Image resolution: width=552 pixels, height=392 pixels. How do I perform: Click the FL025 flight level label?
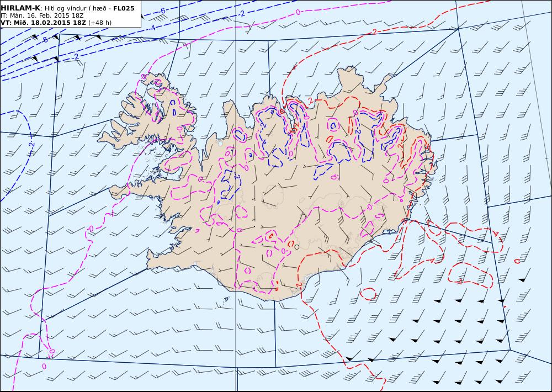[124, 8]
